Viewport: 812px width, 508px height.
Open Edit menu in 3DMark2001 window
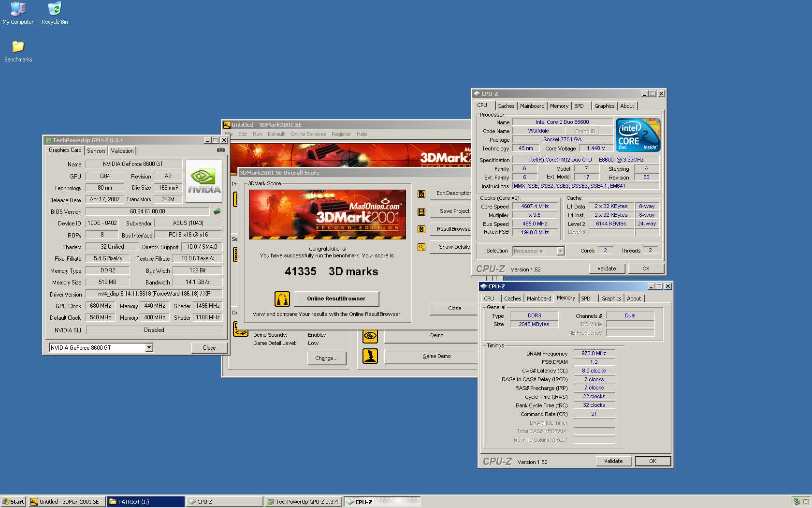point(243,134)
